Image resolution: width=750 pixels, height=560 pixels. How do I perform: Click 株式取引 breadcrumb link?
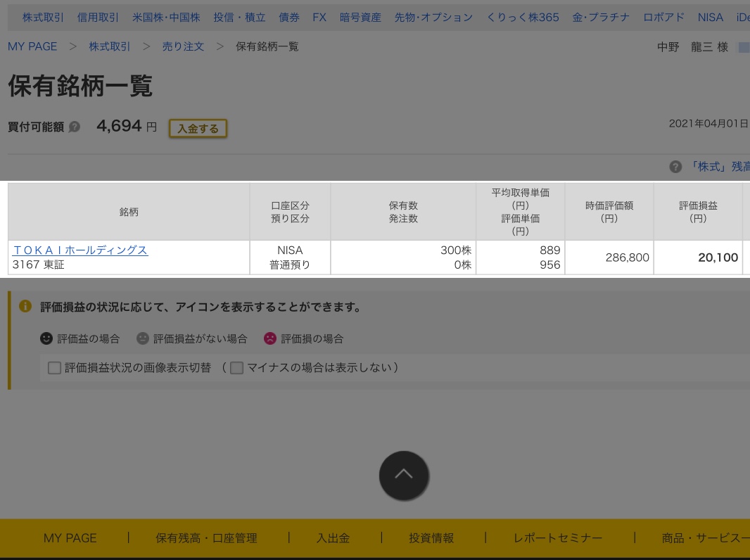tap(109, 46)
